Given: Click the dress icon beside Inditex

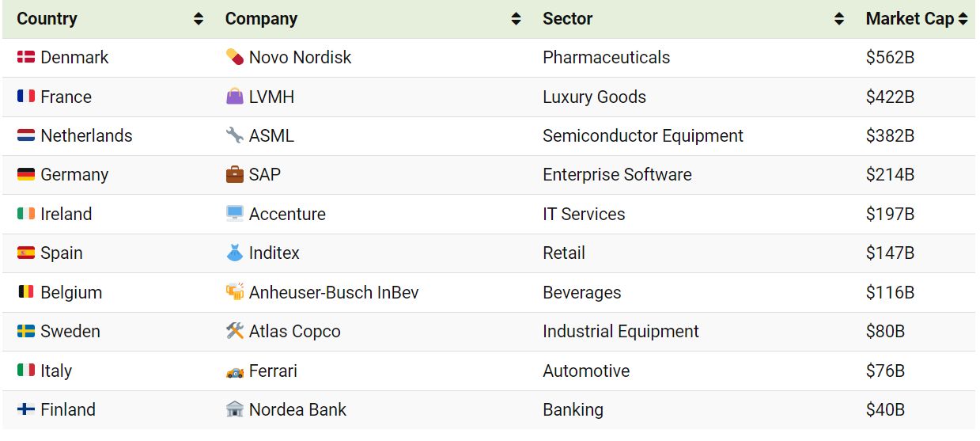Looking at the screenshot, I should [x=234, y=253].
